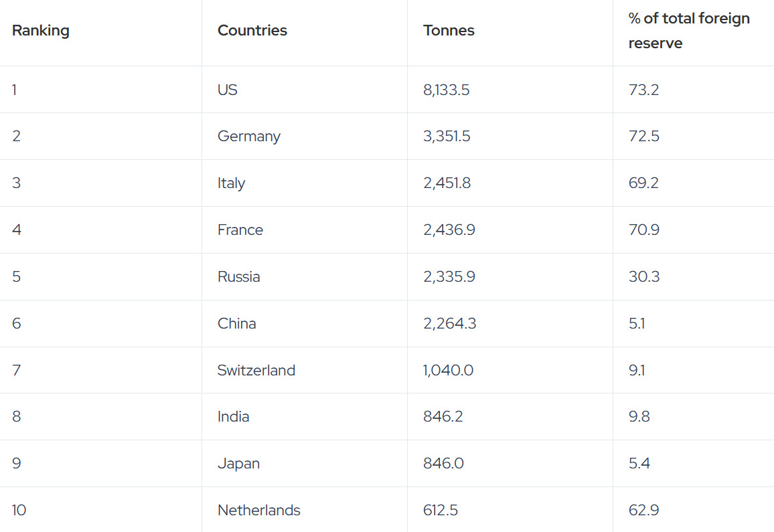Screen dimensions: 774x532
Task: Click the Countries column header
Action: pos(252,31)
